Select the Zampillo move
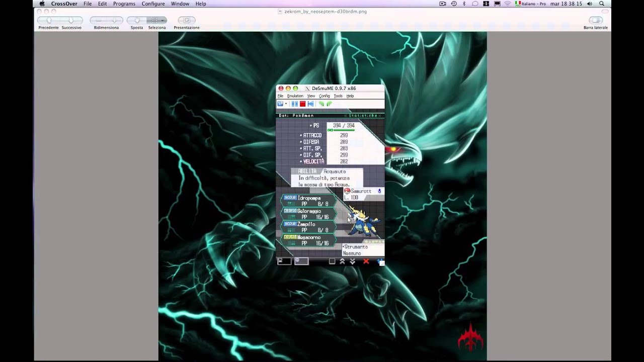Image resolution: width=644 pixels, height=362 pixels. coord(308,227)
